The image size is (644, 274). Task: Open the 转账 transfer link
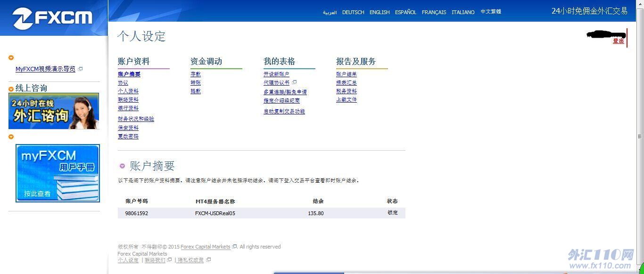[x=196, y=83]
